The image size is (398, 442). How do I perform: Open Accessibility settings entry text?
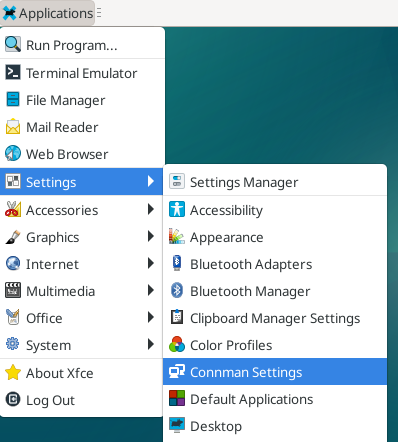[226, 210]
